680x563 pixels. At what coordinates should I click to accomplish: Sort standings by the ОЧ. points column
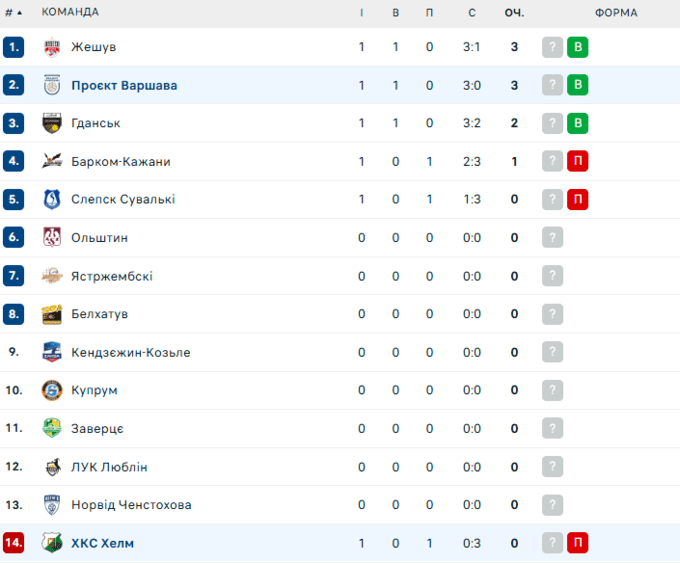[x=514, y=12]
